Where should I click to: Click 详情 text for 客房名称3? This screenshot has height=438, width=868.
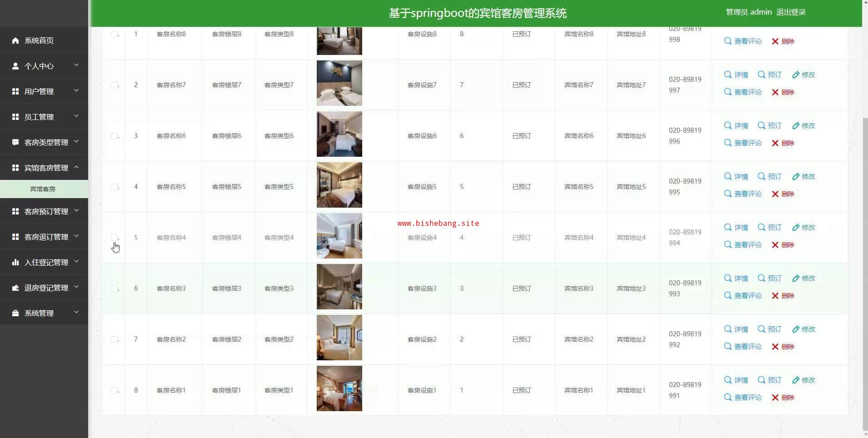[x=741, y=279]
